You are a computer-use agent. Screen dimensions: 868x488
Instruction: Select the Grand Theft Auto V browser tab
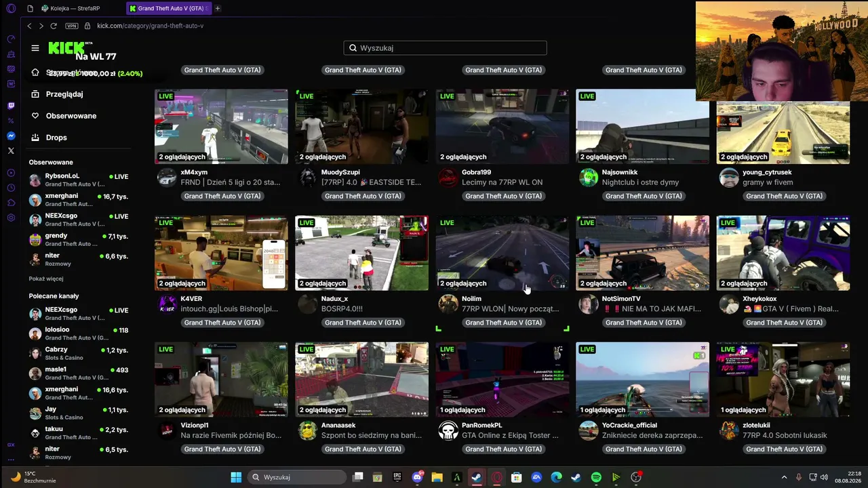click(x=170, y=8)
